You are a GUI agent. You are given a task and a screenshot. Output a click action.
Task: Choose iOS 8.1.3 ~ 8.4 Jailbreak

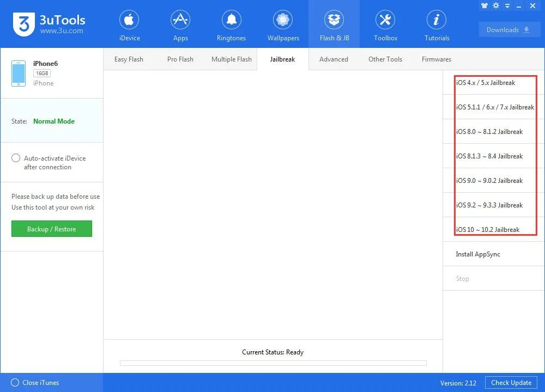[x=494, y=156]
